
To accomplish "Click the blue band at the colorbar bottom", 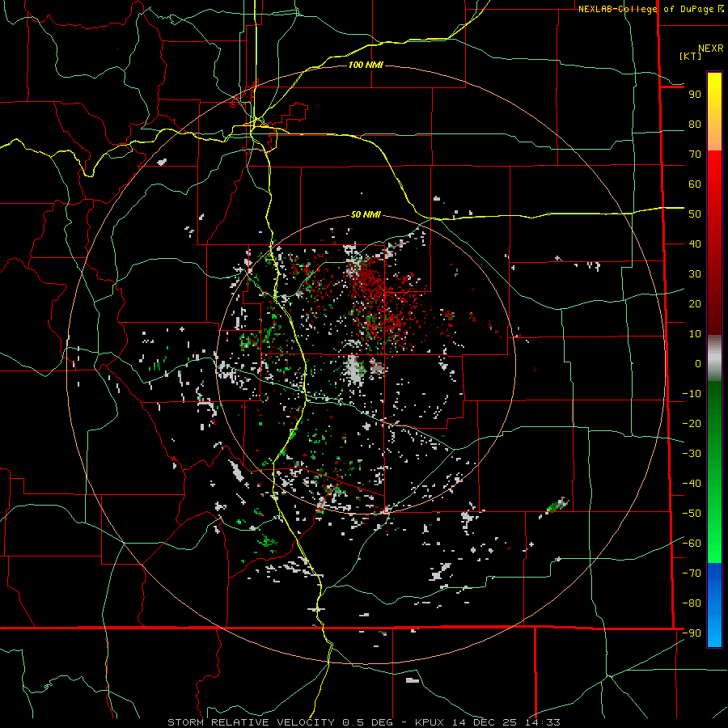I will (x=714, y=605).
